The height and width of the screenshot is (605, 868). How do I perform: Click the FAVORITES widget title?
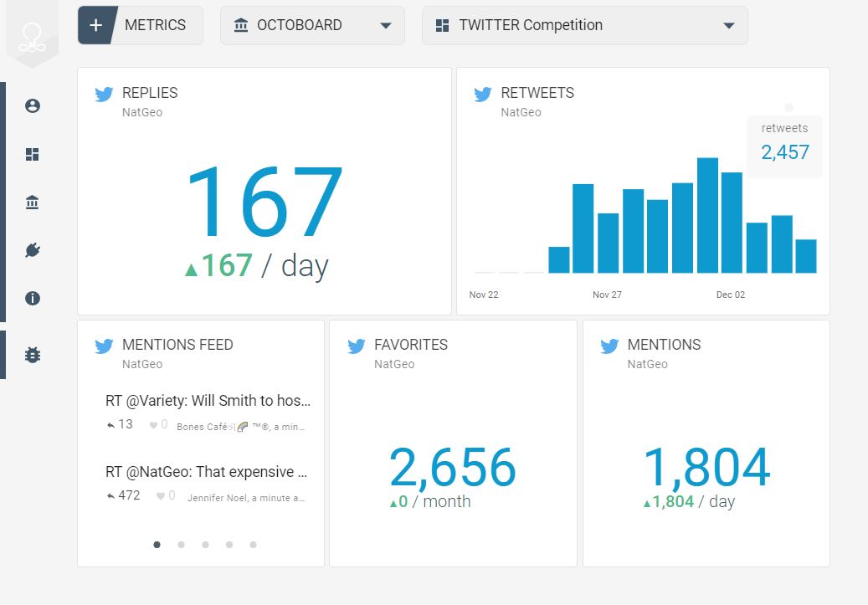(x=411, y=345)
